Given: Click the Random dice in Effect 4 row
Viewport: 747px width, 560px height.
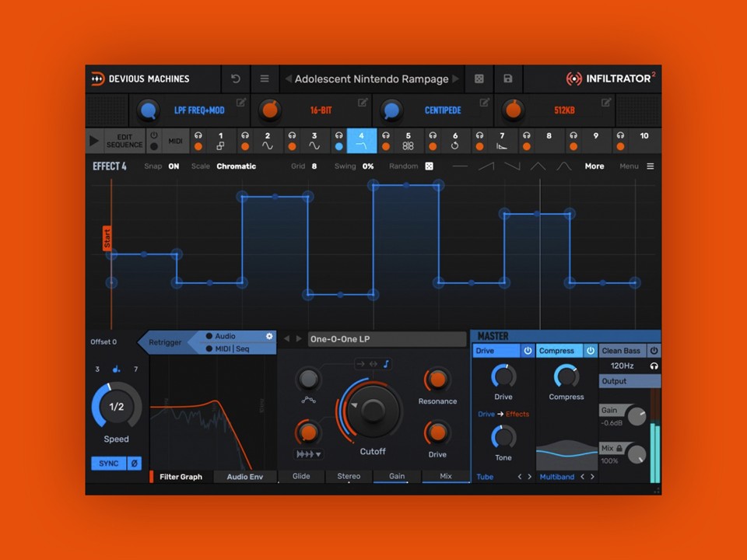Looking at the screenshot, I should coord(430,166).
